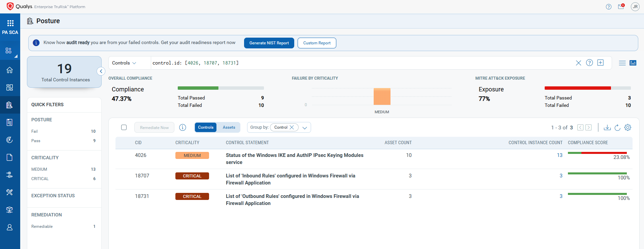The image size is (644, 249).
Task: Open the Remediate Now info icon
Action: coord(182,127)
